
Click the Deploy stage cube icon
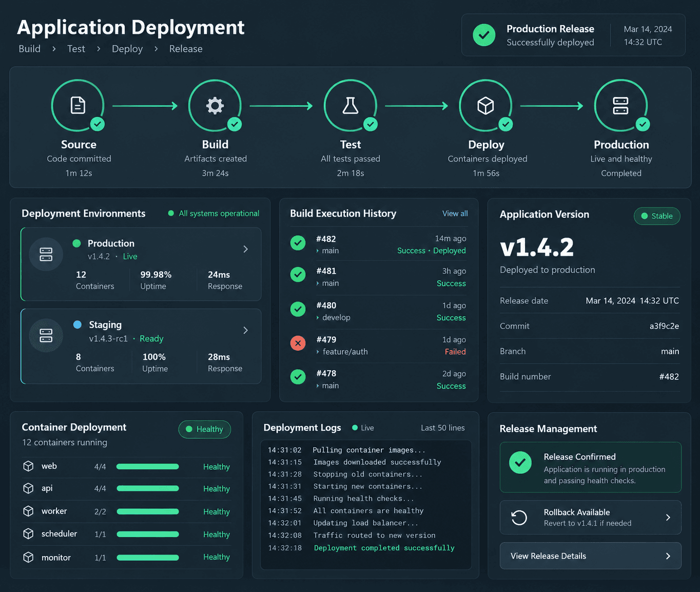point(485,106)
